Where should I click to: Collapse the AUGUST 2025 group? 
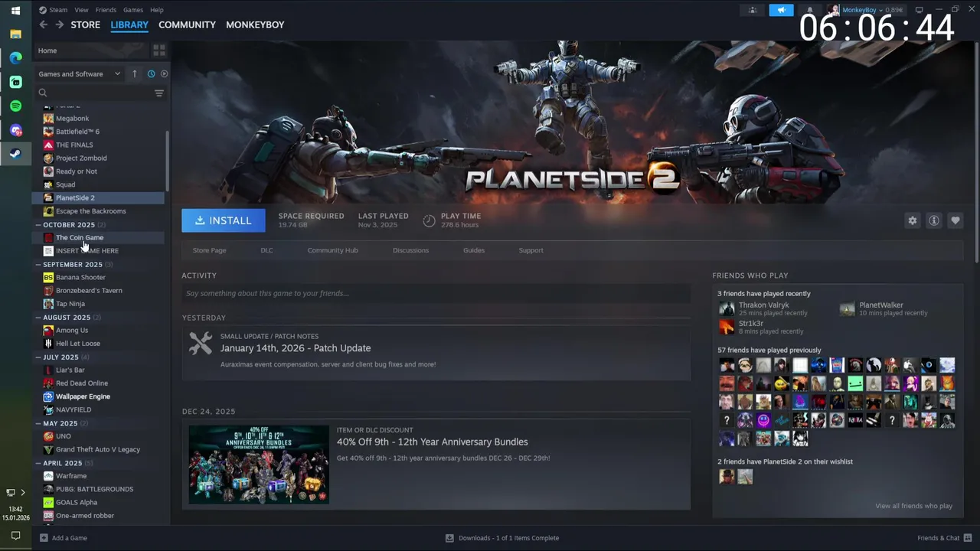[x=38, y=318]
